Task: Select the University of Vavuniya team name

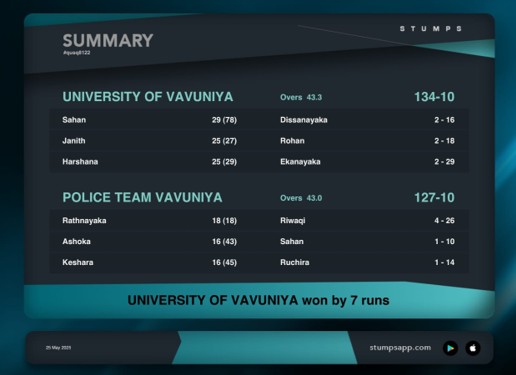Action: pos(148,97)
